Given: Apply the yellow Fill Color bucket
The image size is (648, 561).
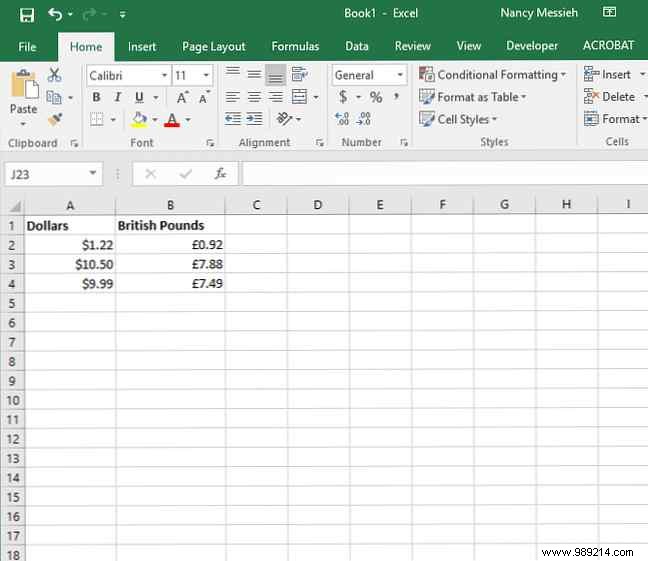Looking at the screenshot, I should (139, 120).
